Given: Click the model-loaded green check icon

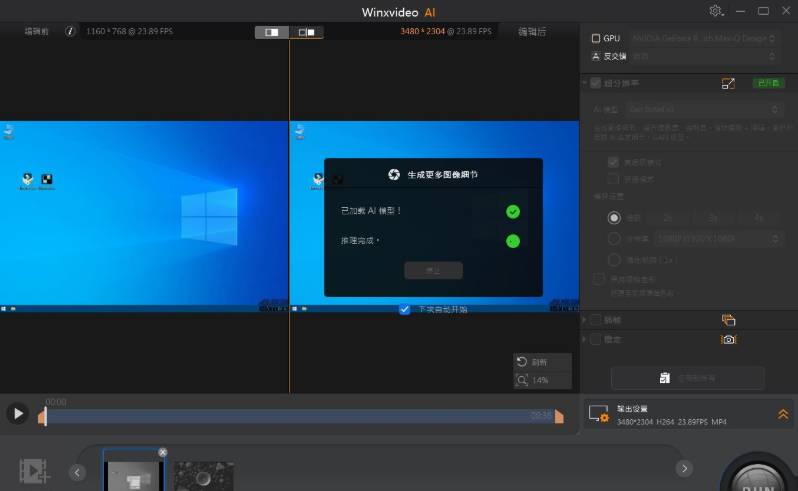Looking at the screenshot, I should 513,212.
